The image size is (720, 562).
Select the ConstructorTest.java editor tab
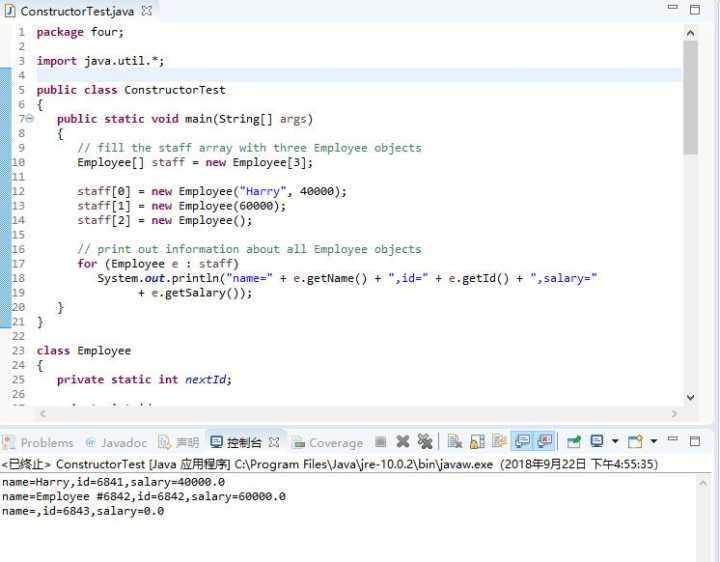[x=77, y=11]
